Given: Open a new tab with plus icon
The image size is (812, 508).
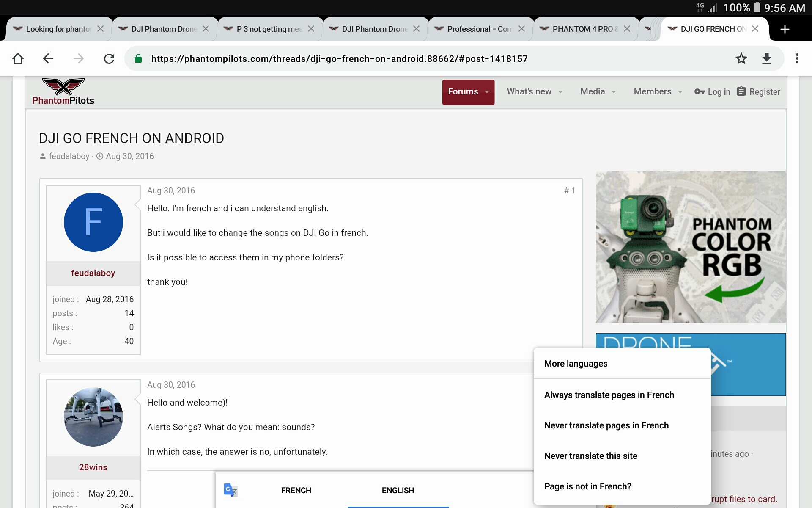Looking at the screenshot, I should point(785,29).
